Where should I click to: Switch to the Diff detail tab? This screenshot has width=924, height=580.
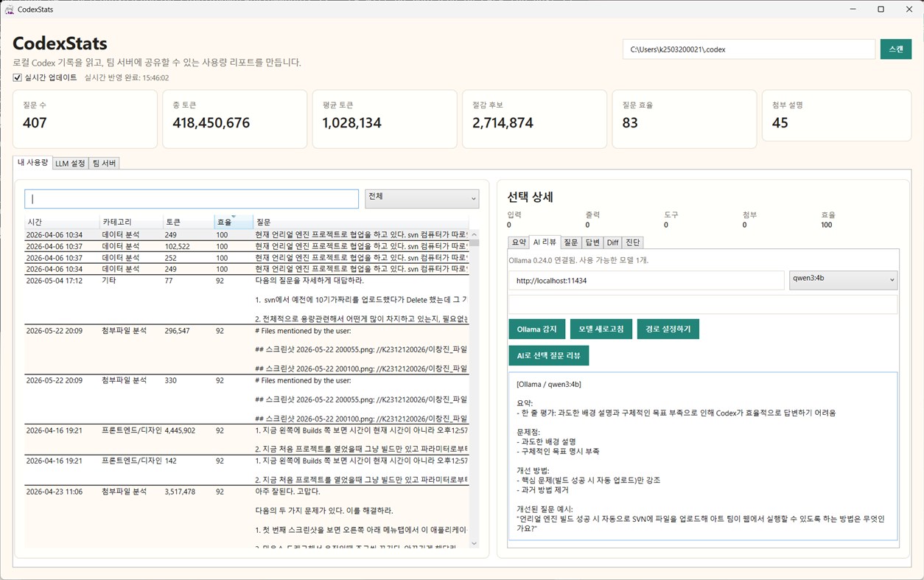point(612,242)
